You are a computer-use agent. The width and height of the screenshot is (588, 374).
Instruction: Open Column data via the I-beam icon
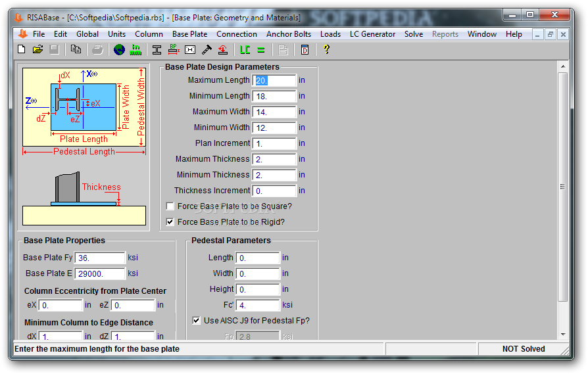pyautogui.click(x=157, y=49)
